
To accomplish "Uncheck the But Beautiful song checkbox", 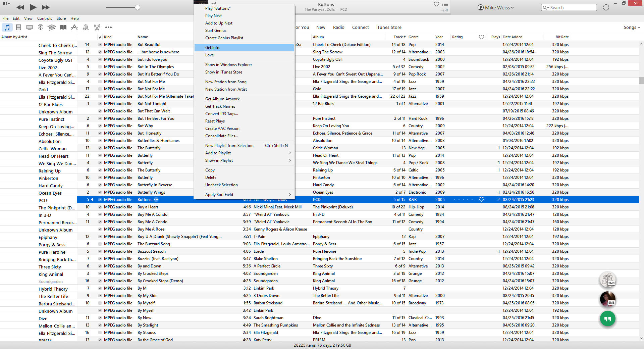I will point(100,45).
